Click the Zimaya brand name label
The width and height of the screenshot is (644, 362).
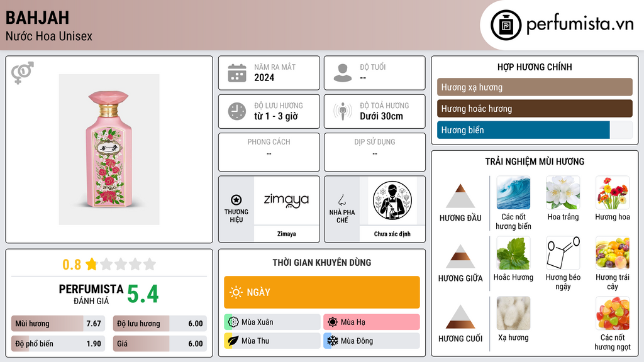(286, 234)
